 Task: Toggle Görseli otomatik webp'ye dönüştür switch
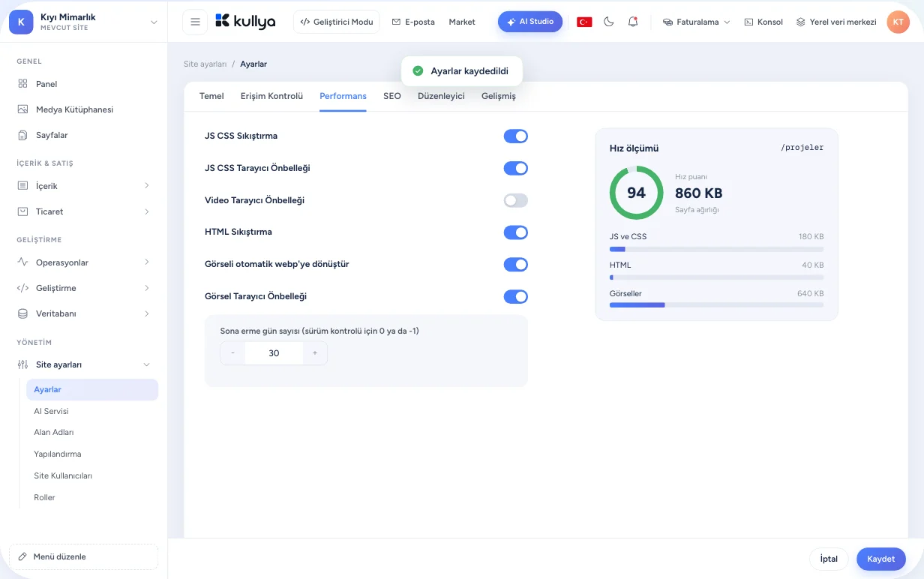[516, 264]
